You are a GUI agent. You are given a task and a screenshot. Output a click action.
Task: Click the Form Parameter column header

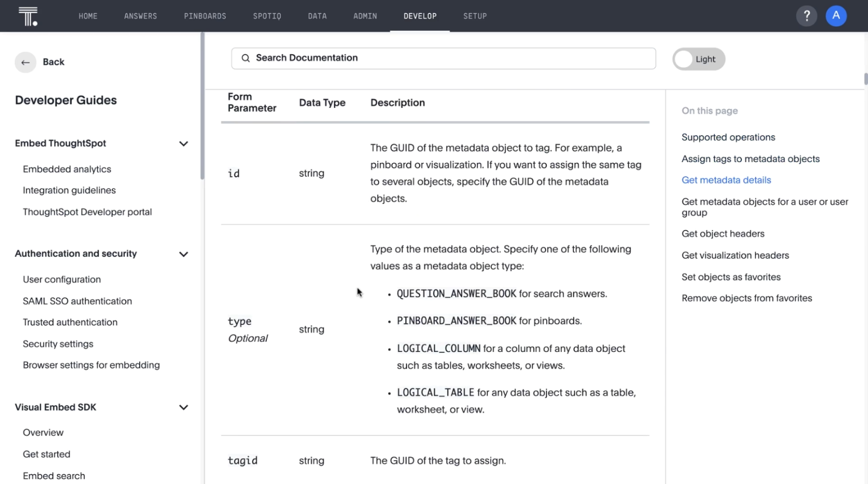point(252,103)
